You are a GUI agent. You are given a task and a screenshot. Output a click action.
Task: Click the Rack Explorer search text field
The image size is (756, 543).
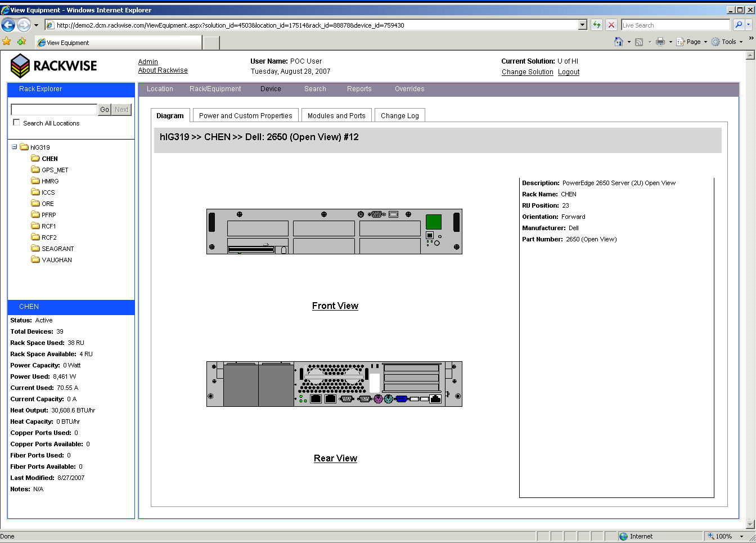pyautogui.click(x=54, y=109)
